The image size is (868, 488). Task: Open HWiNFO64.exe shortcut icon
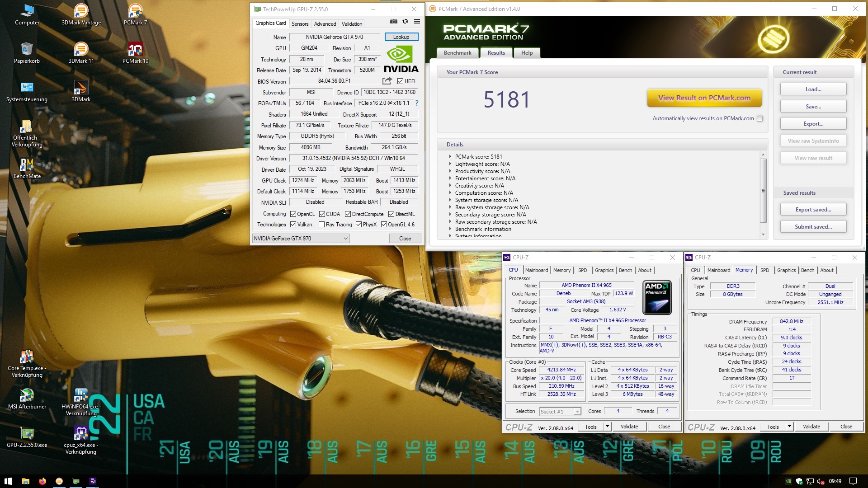81,402
